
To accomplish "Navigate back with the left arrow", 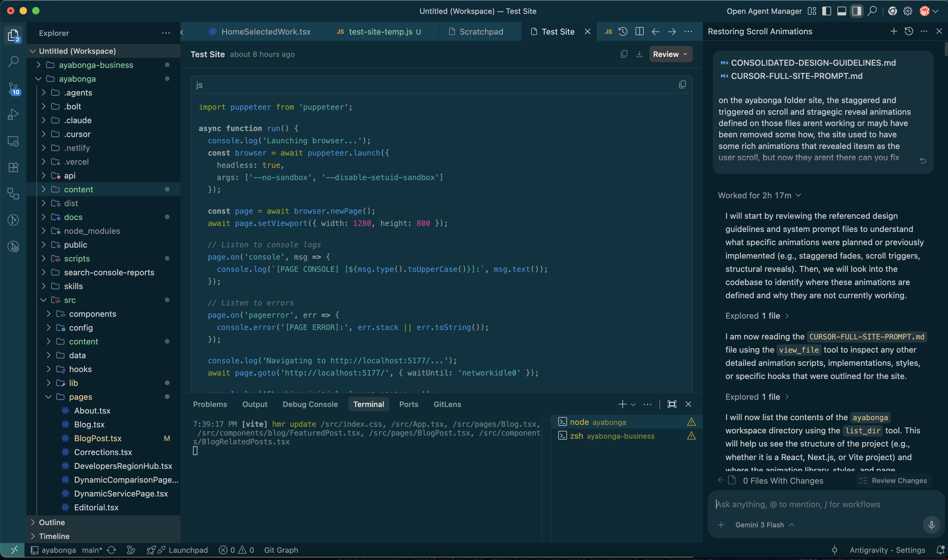I will 656,32.
